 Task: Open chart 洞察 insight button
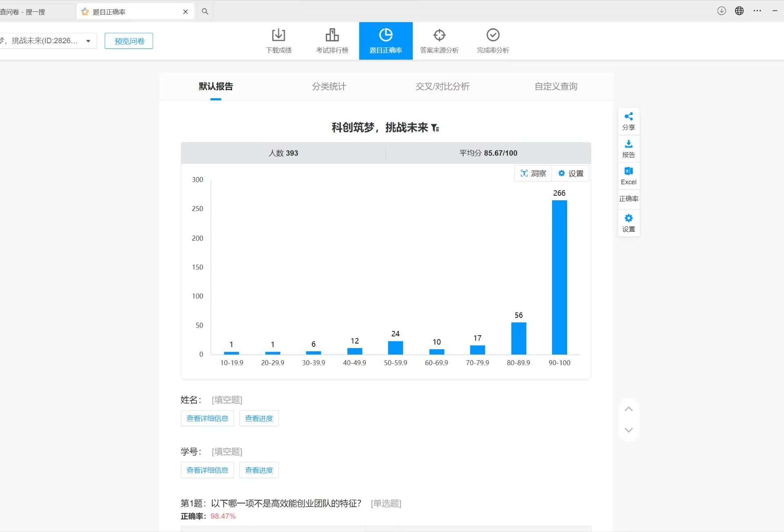pos(533,173)
